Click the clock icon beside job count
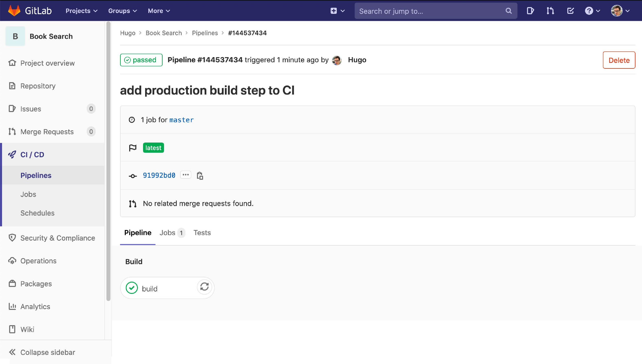 pyautogui.click(x=132, y=120)
